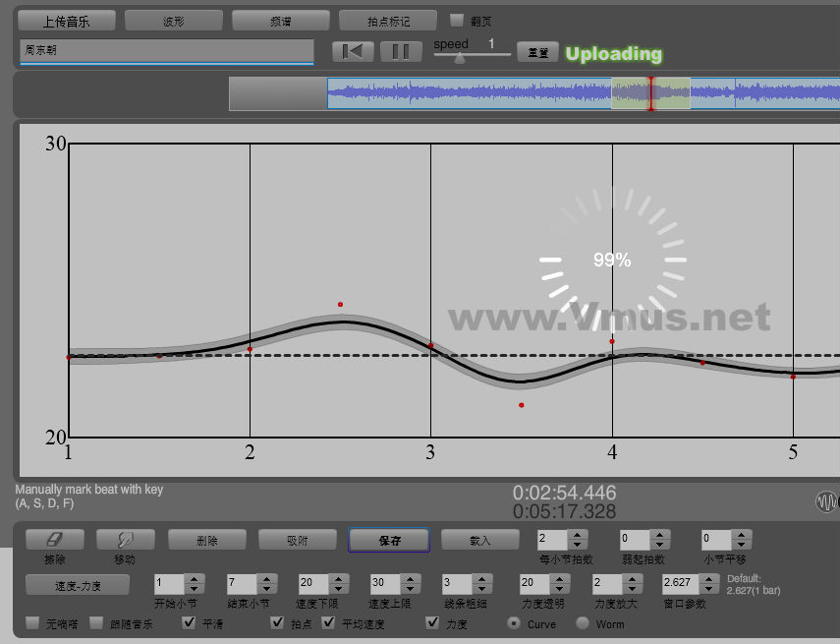Toggle the 翻页 checkbox
840x644 pixels.
pyautogui.click(x=457, y=20)
